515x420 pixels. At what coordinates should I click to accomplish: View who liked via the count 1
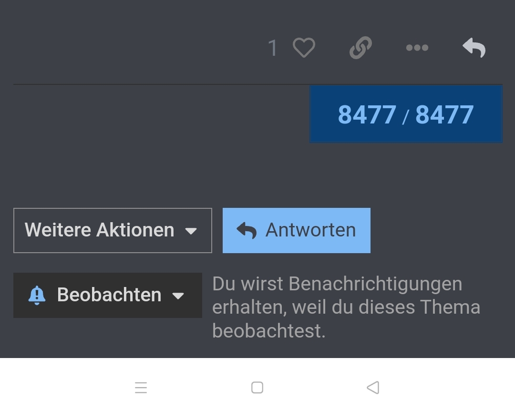pos(273,48)
